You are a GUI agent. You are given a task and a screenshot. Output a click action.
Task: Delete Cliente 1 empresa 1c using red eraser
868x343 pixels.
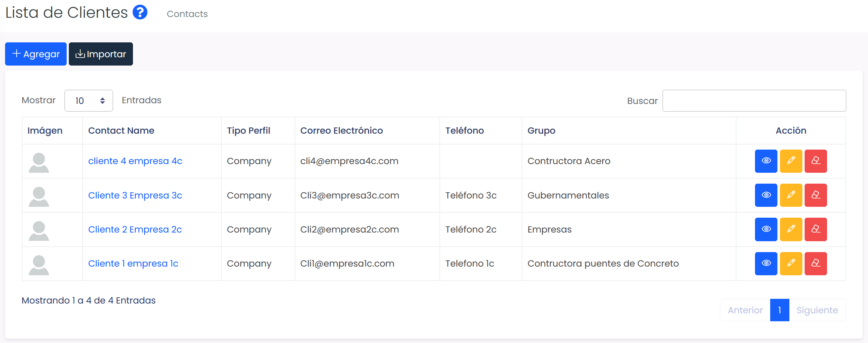(815, 263)
